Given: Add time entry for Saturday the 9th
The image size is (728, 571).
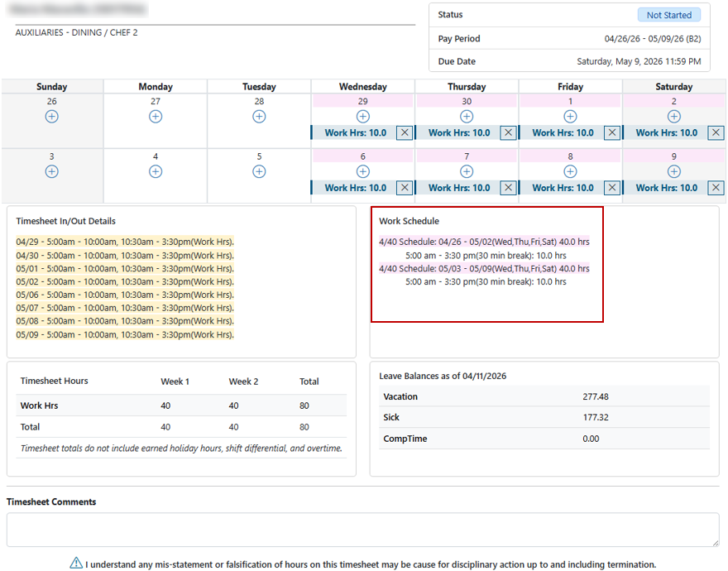Looking at the screenshot, I should pyautogui.click(x=674, y=171).
